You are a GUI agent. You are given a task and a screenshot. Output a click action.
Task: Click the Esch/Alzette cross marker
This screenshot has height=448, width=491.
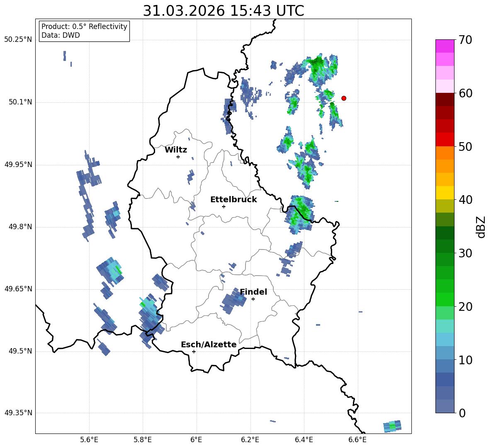(x=194, y=351)
